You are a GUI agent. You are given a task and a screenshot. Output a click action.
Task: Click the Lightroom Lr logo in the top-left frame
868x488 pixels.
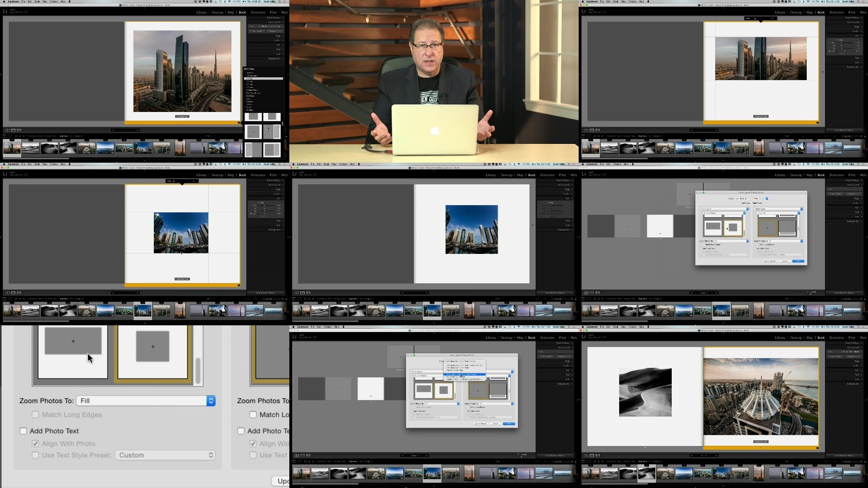click(5, 11)
